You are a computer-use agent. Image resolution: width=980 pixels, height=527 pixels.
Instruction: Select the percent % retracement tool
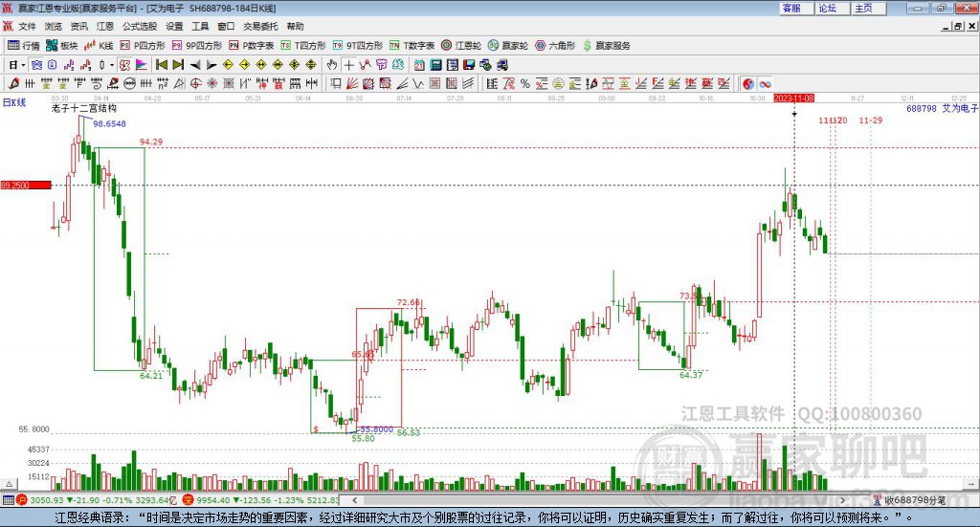525,83
